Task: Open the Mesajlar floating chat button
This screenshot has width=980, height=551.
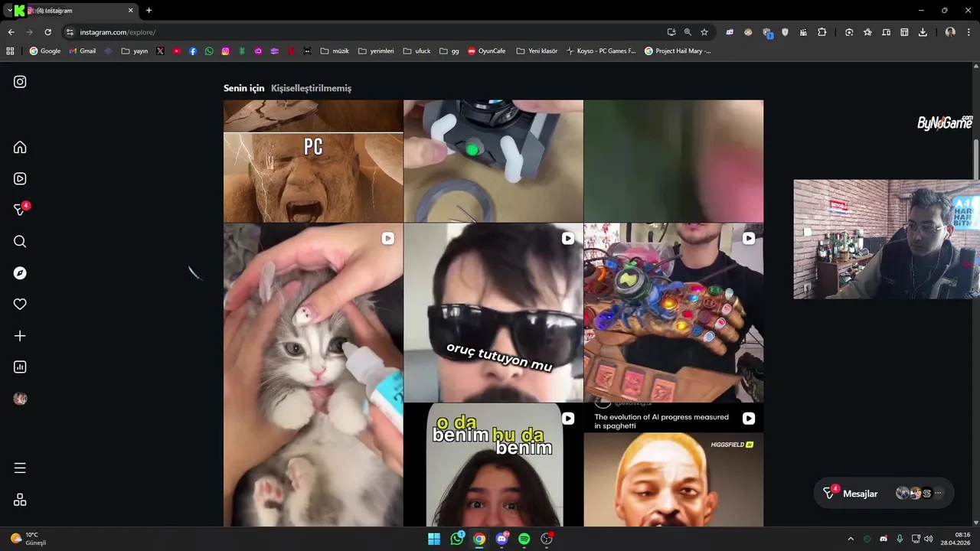Action: click(883, 494)
